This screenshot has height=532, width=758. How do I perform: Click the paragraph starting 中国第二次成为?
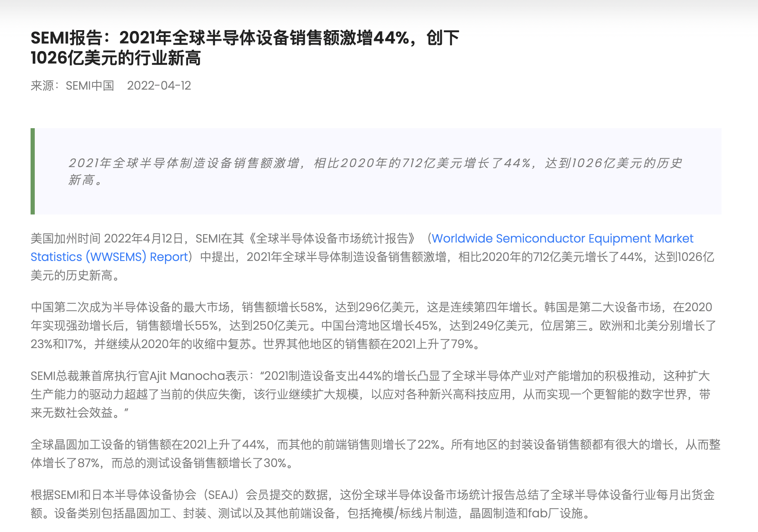point(374,325)
